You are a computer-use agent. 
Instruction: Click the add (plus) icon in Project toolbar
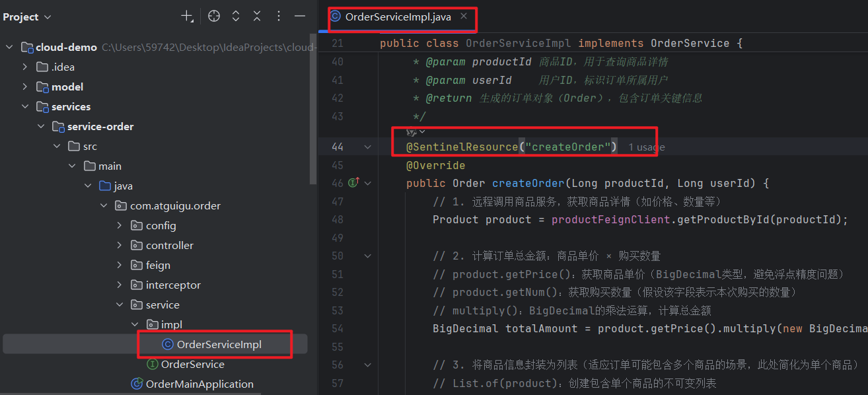(187, 17)
